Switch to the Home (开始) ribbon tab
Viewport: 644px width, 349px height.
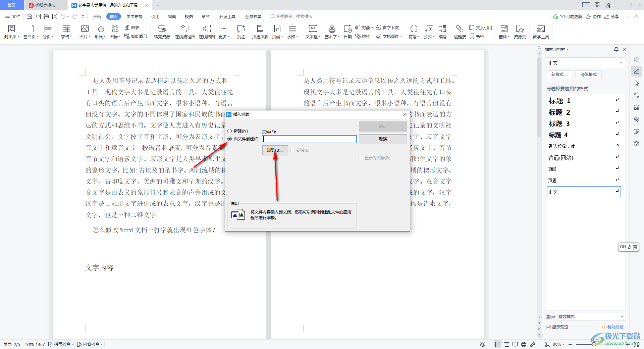tap(97, 16)
